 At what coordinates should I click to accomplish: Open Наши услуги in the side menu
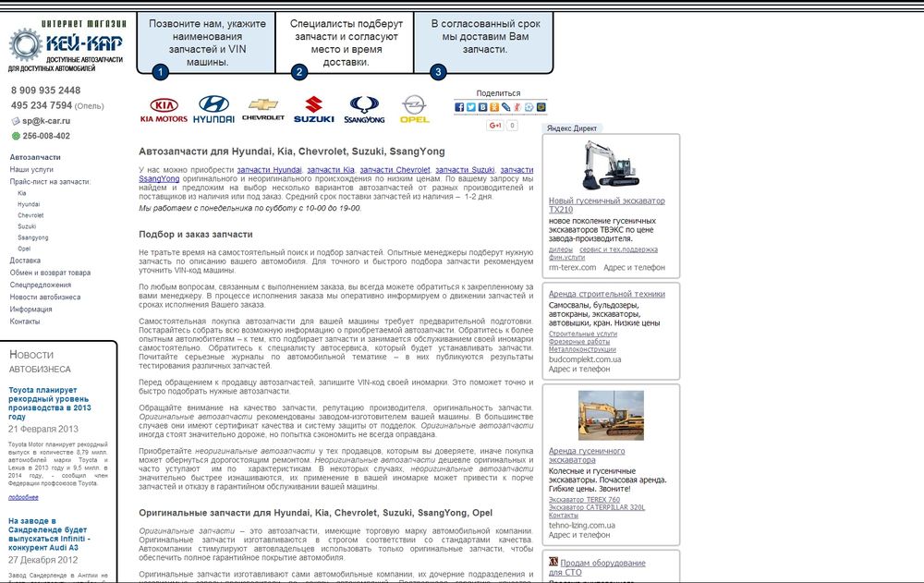tap(31, 169)
